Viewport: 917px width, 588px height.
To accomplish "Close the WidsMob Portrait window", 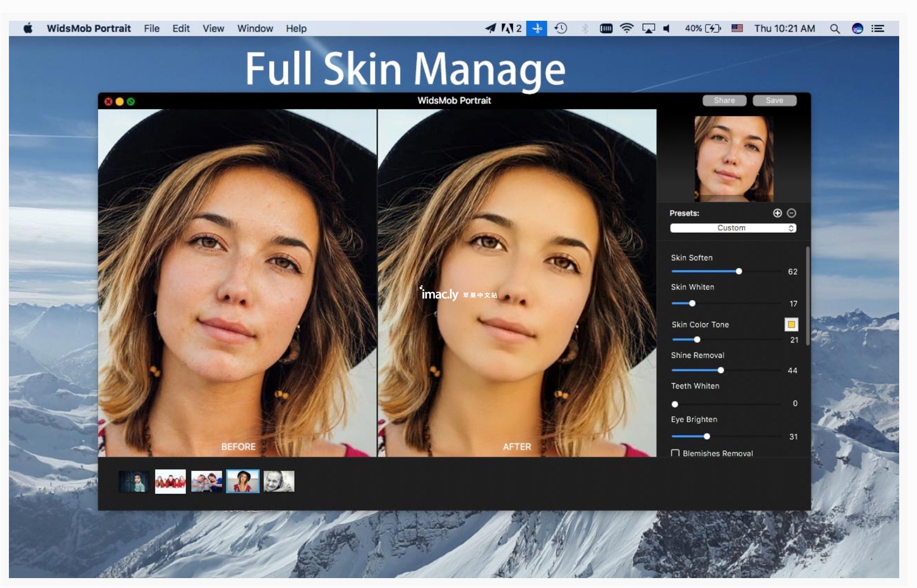I will click(x=108, y=101).
